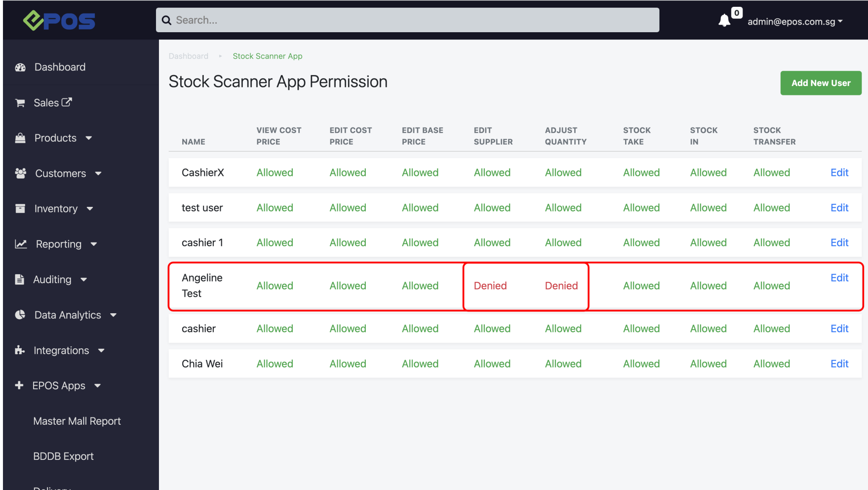Open BDDB Export in sidebar
This screenshot has height=490, width=868.
pyautogui.click(x=64, y=456)
